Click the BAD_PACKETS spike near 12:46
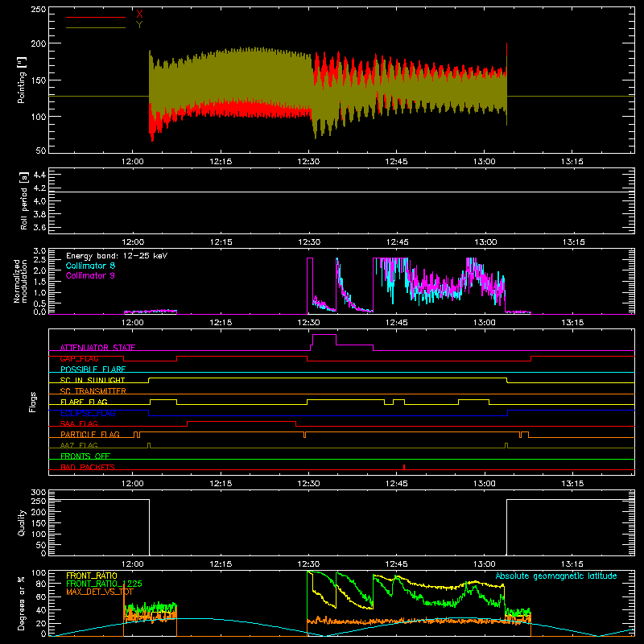Image resolution: width=644 pixels, height=644 pixels. (404, 467)
